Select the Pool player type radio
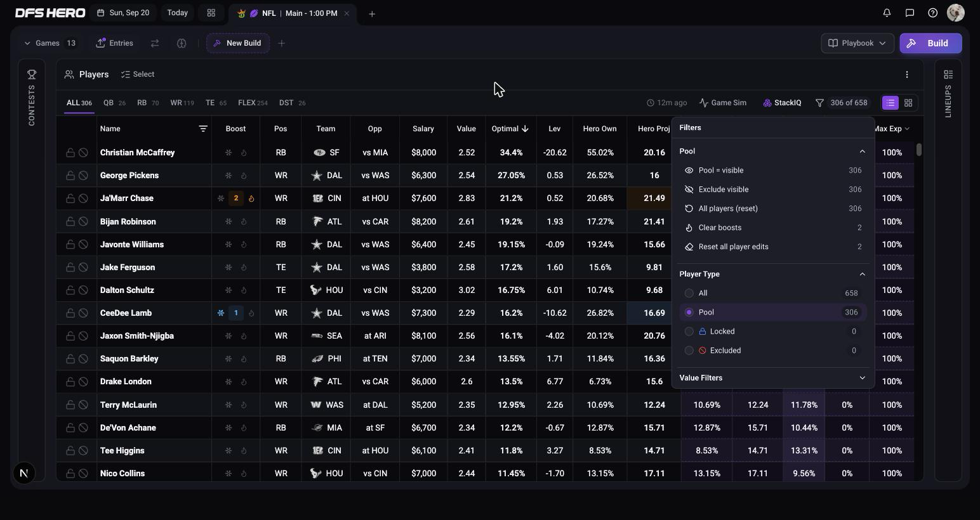Image resolution: width=980 pixels, height=520 pixels. point(689,312)
